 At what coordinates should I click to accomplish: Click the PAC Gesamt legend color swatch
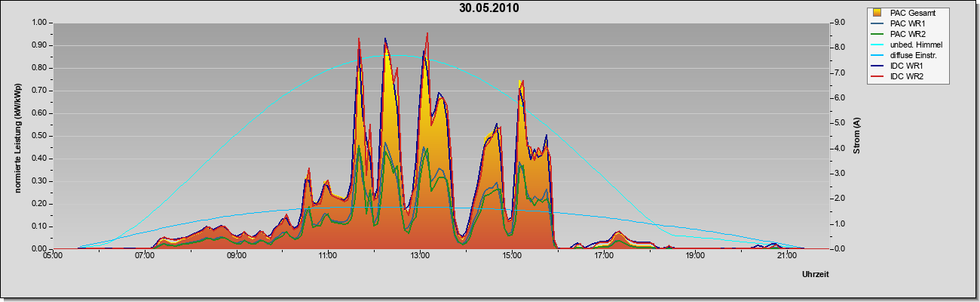(877, 13)
